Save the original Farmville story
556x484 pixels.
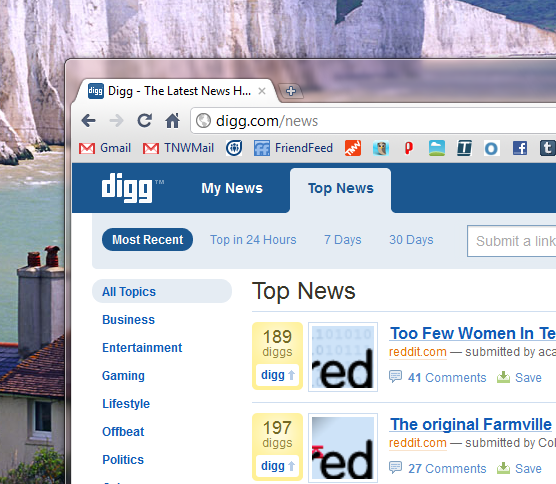tap(519, 468)
